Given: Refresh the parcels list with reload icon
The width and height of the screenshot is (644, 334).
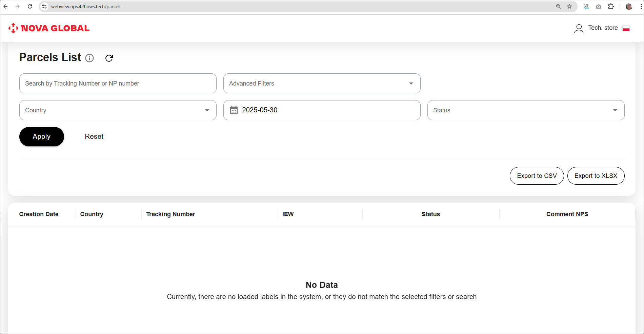Looking at the screenshot, I should click(109, 58).
